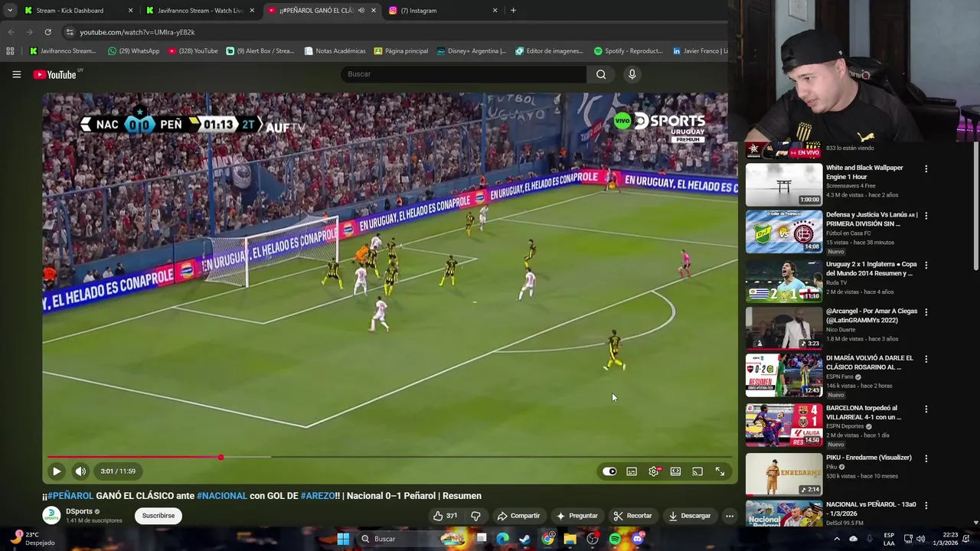The width and height of the screenshot is (980, 551).
Task: Go back to the previous page
Action: 11,32
